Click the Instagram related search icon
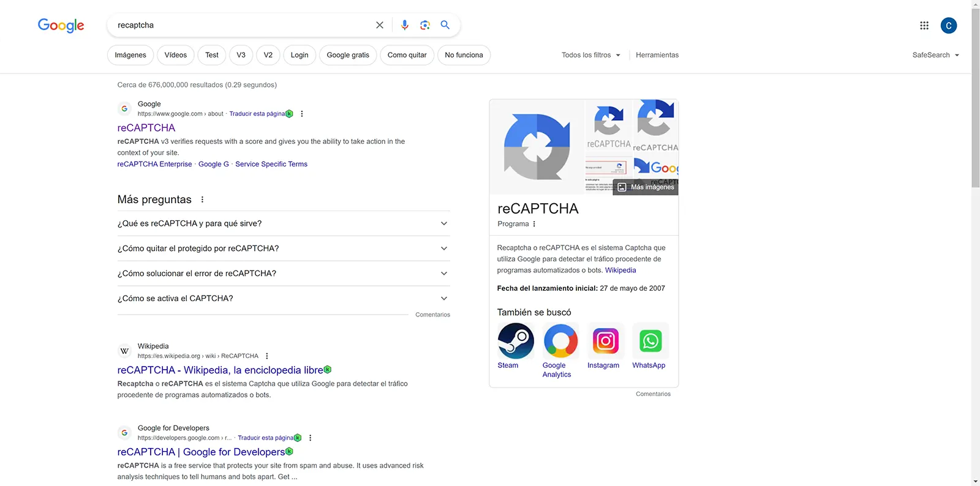The height and width of the screenshot is (486, 980). [605, 341]
